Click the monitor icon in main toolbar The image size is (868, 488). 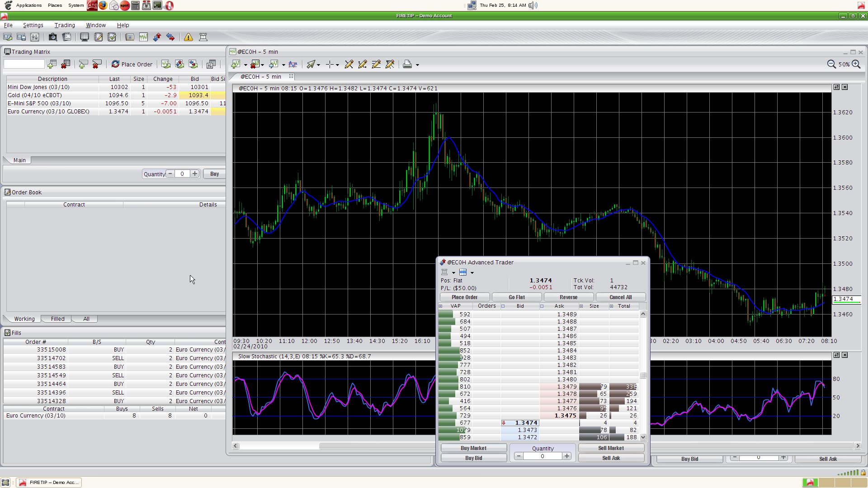pyautogui.click(x=85, y=37)
